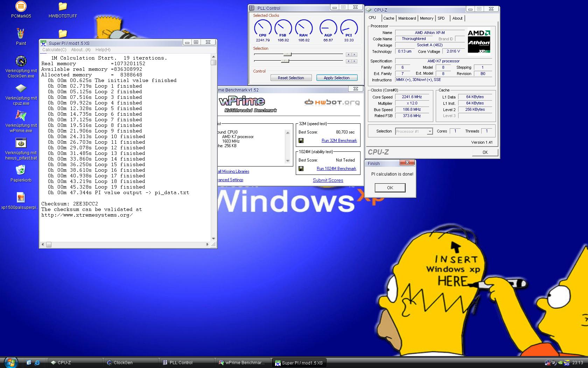Click the webcam tray icon beside NVIDIA
Screen dimensions: 588x368
coord(554,363)
